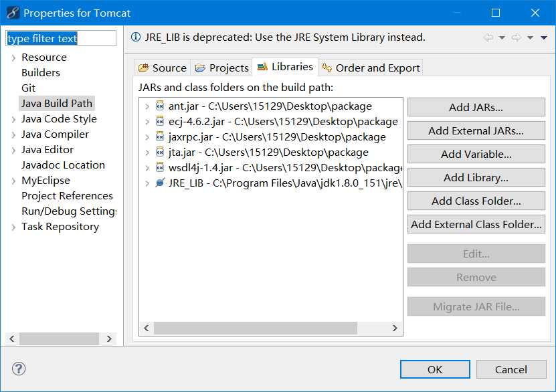Expand the JRE_LIB entry

tap(147, 183)
